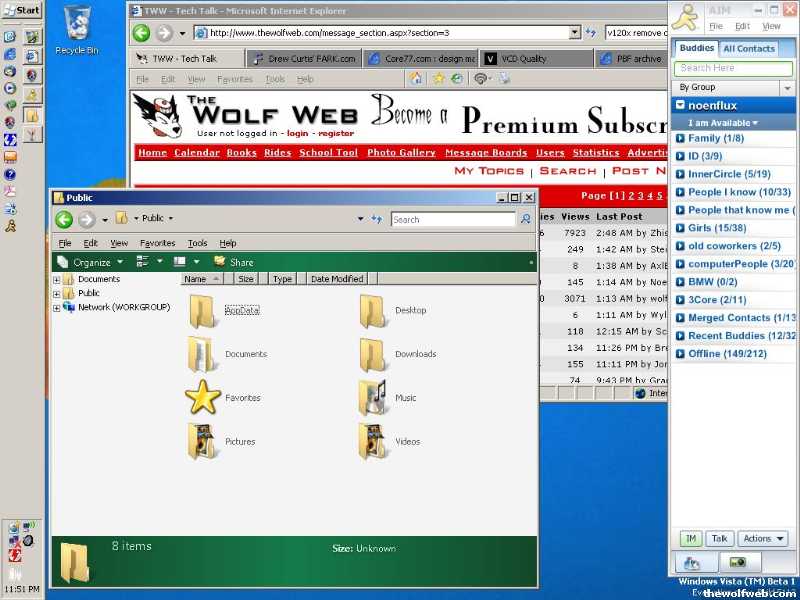The width and height of the screenshot is (800, 600).
Task: Expand the Family buddy group
Action: 681,138
